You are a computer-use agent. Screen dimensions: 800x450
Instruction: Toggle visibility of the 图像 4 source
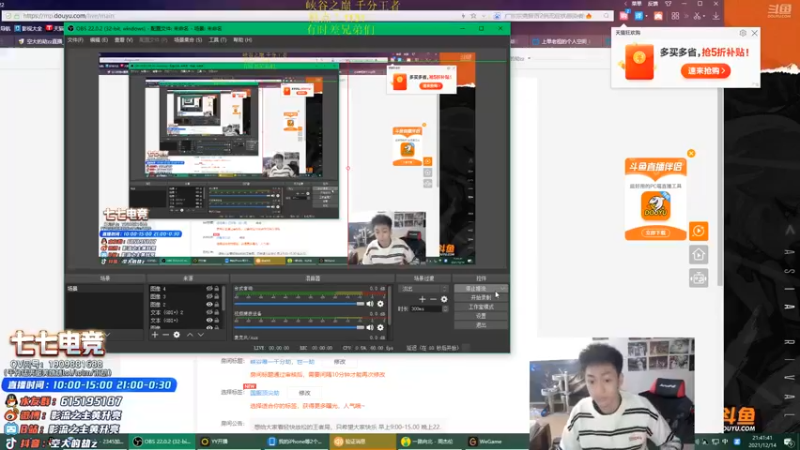point(209,289)
